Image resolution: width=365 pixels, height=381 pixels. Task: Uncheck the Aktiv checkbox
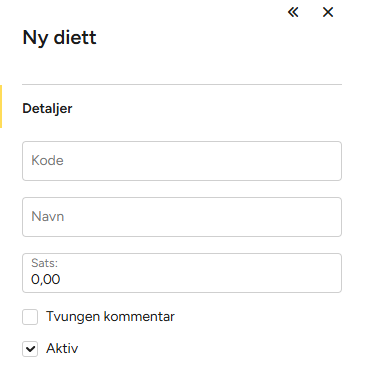pos(30,349)
